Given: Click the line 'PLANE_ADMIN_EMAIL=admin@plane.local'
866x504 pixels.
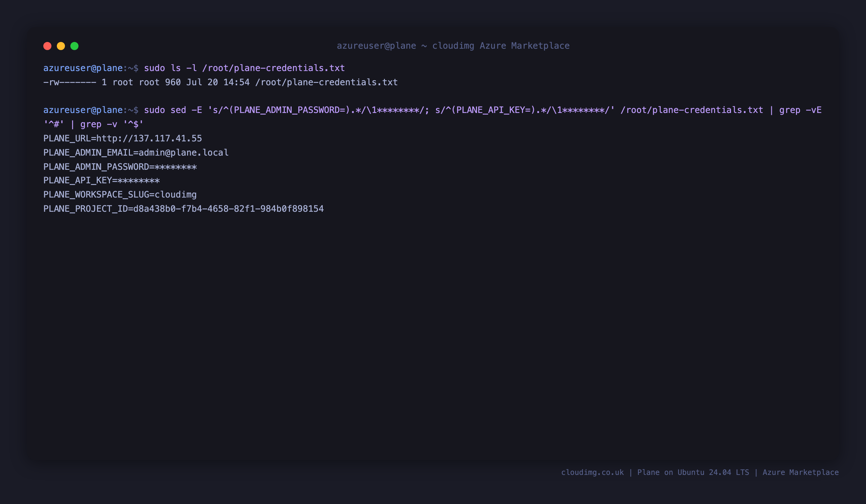Looking at the screenshot, I should pyautogui.click(x=136, y=153).
